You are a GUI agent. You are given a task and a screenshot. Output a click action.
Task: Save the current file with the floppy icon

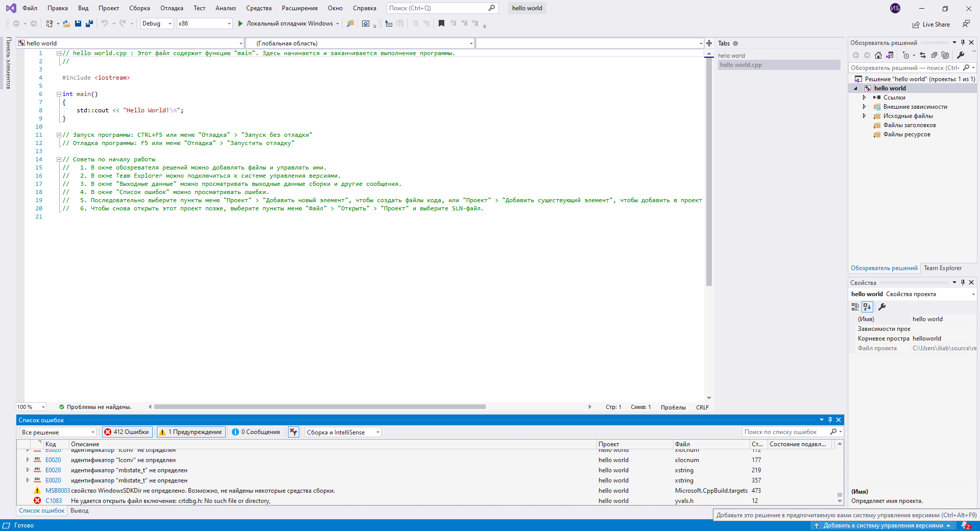(78, 23)
